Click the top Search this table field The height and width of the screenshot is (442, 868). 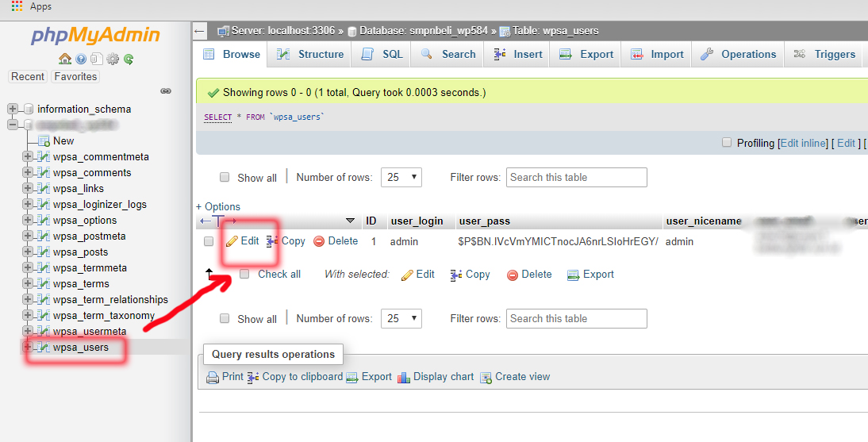pos(576,177)
